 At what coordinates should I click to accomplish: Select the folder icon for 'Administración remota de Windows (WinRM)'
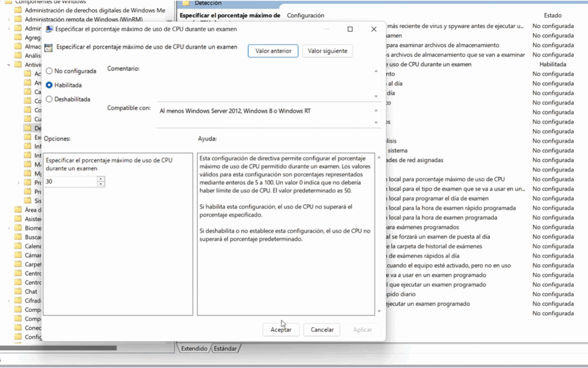(18, 19)
